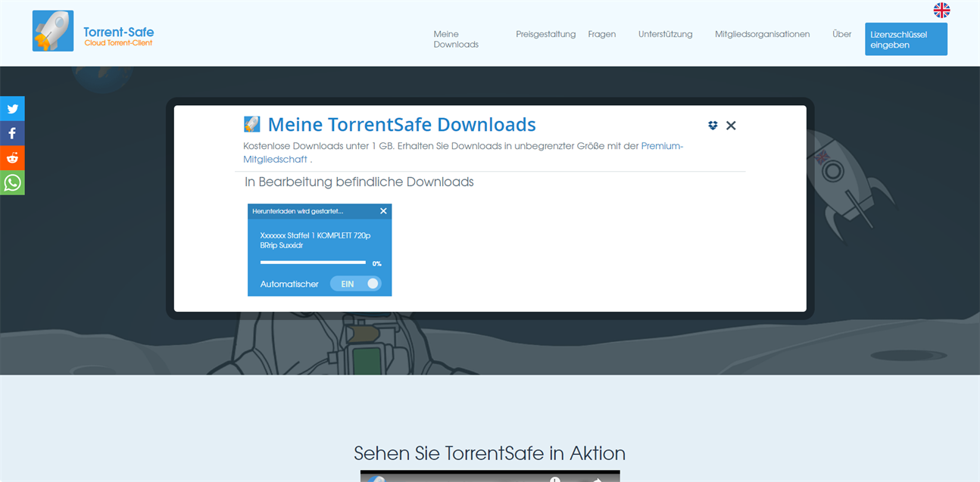Close the Meine TorrentSafe Downloads panel
Viewport: 980px width, 482px height.
pos(731,126)
